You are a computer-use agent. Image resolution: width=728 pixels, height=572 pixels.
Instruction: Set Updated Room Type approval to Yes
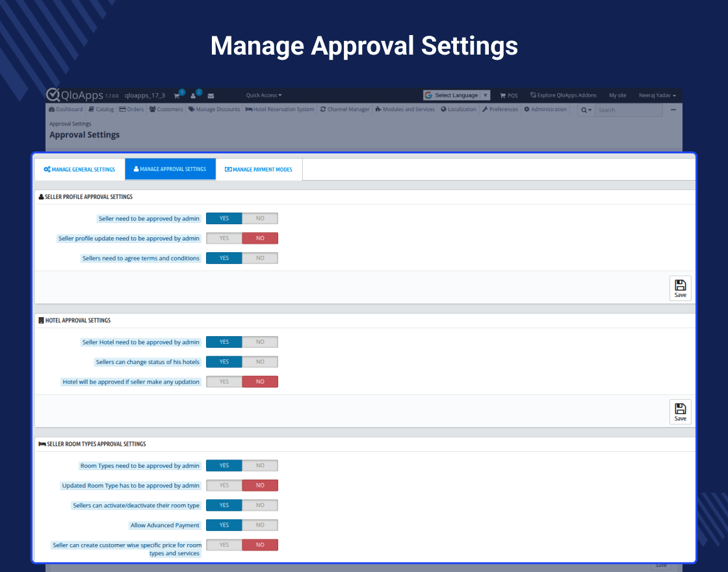pos(224,486)
